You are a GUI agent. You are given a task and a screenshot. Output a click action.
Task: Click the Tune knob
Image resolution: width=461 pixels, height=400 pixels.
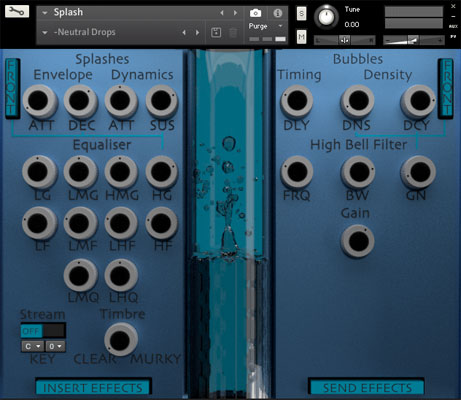click(326, 17)
